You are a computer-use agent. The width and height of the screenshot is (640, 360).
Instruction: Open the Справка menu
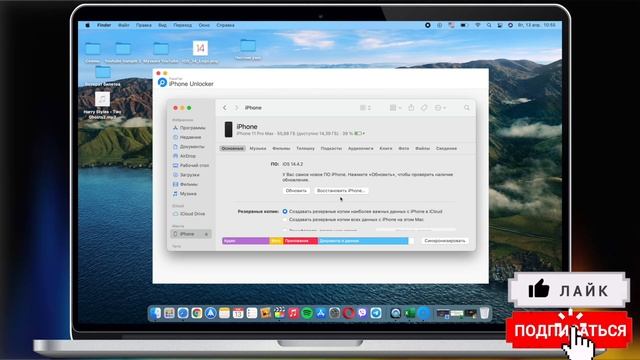tap(225, 25)
